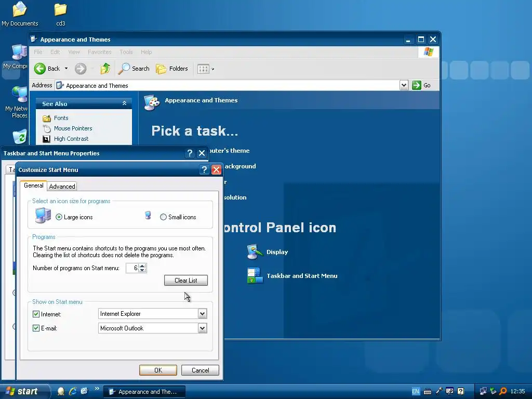Open Taskbar and Start Menu link
The image size is (532, 399).
pos(302,276)
